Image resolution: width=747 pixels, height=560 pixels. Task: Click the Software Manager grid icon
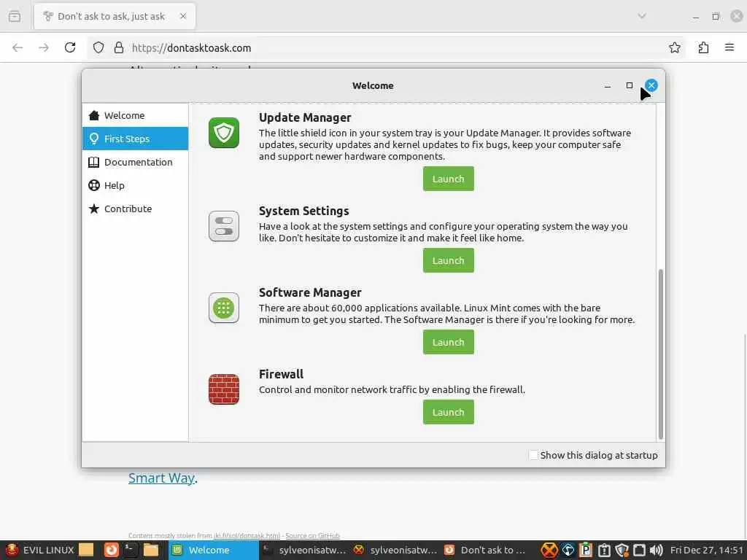(x=224, y=308)
